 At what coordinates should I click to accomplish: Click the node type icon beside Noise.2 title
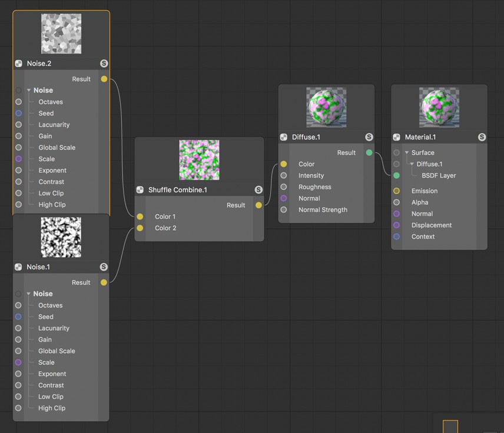(19, 64)
